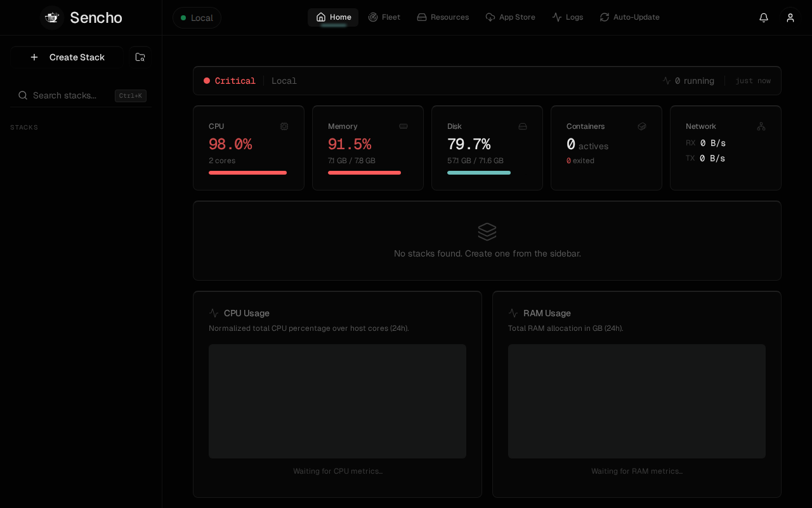Viewport: 812px width, 508px height.
Task: Click the Sencho ship logo icon
Action: click(52, 18)
